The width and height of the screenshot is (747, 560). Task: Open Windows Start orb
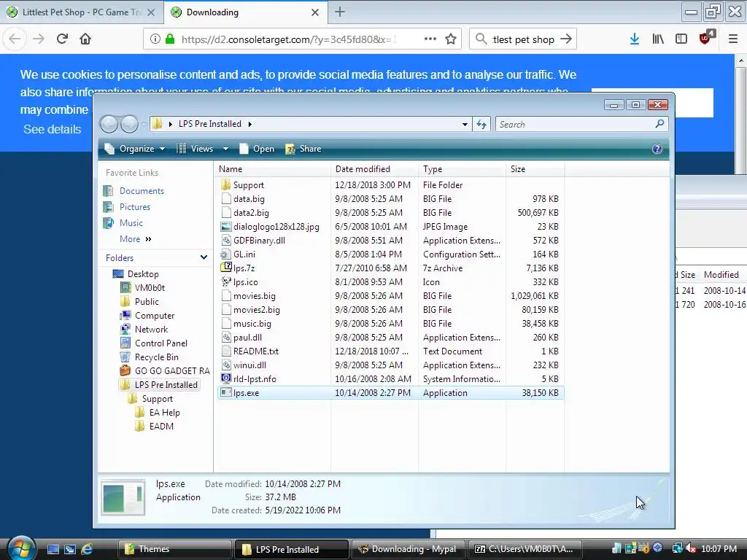point(21,548)
